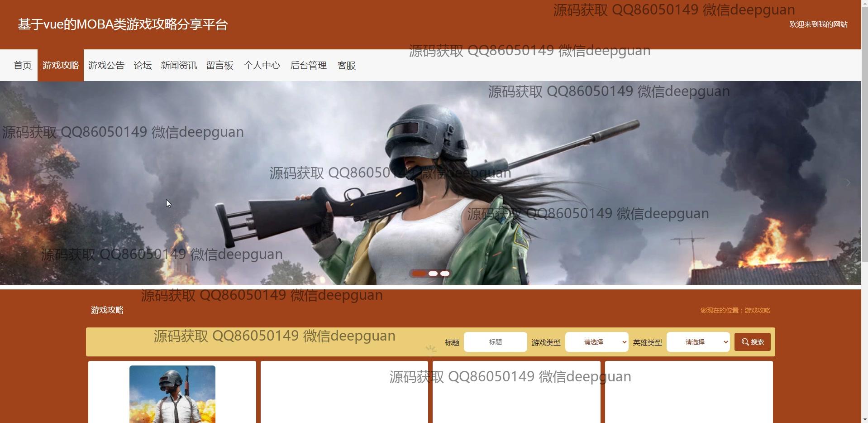Select the third carousel indicator

[x=445, y=274]
